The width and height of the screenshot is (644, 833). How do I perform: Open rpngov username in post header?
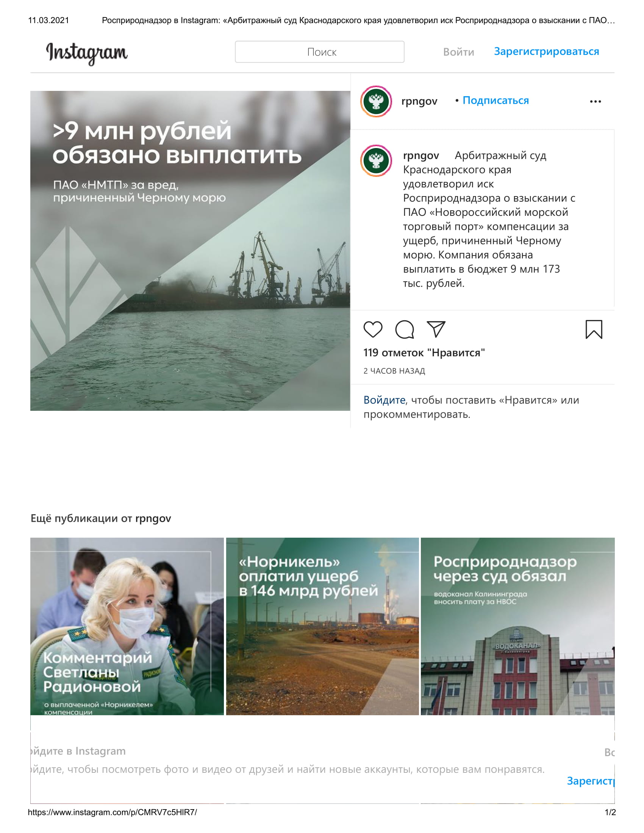coord(419,101)
